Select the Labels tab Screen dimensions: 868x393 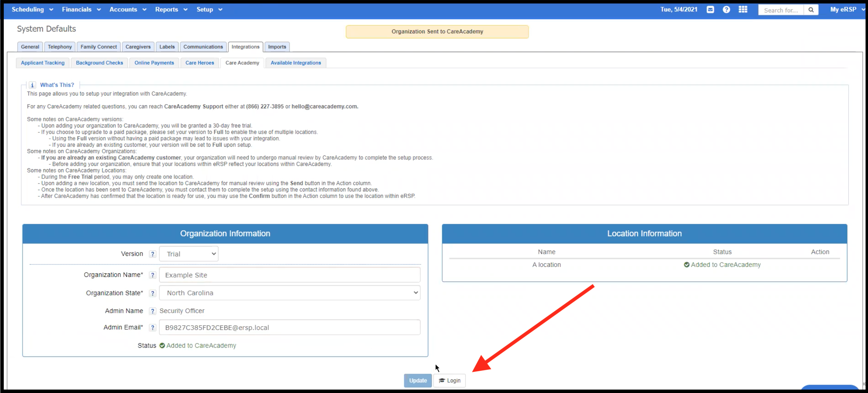(x=167, y=47)
